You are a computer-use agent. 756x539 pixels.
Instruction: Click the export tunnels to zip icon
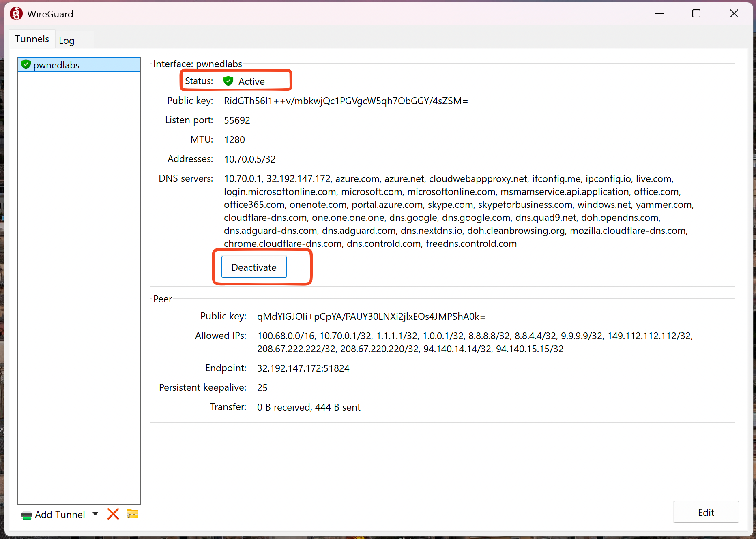(x=133, y=514)
